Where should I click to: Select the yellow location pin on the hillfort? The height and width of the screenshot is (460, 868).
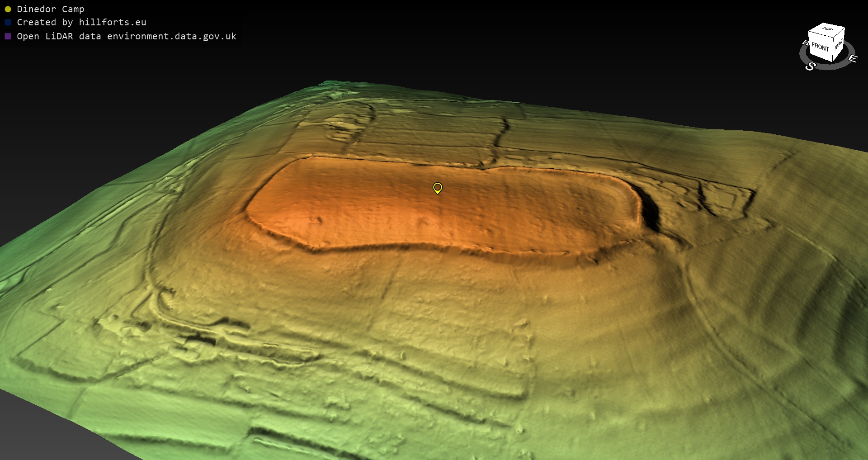(x=437, y=188)
